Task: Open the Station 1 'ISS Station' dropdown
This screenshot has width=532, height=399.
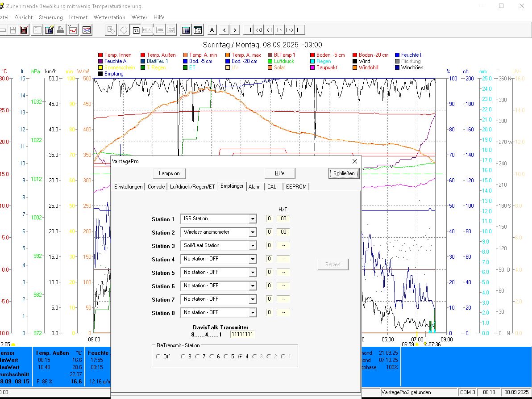Action: [x=253, y=219]
